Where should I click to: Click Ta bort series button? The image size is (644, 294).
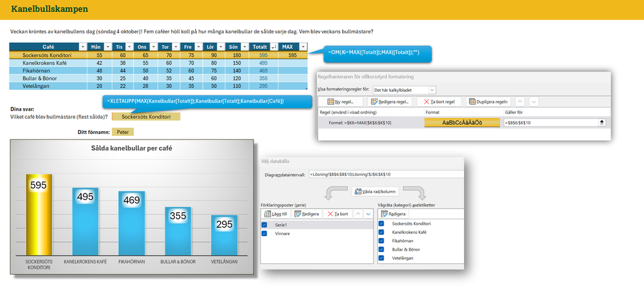[x=337, y=214]
